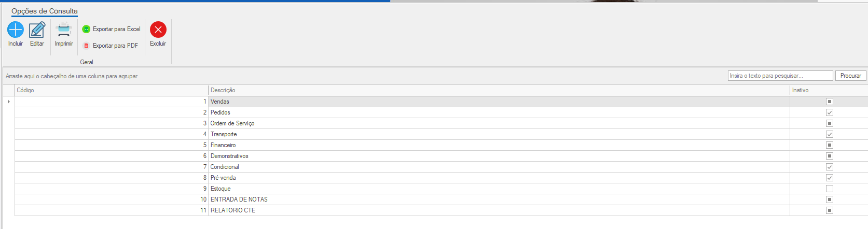Image resolution: width=868 pixels, height=229 pixels.
Task: Click the Editar pencil icon
Action: coord(37,30)
